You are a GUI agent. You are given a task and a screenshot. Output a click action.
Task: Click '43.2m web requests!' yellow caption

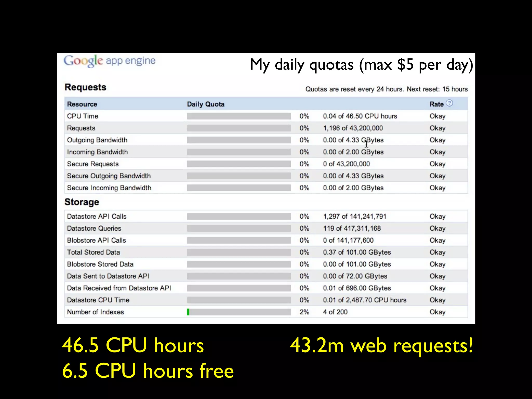pyautogui.click(x=382, y=346)
